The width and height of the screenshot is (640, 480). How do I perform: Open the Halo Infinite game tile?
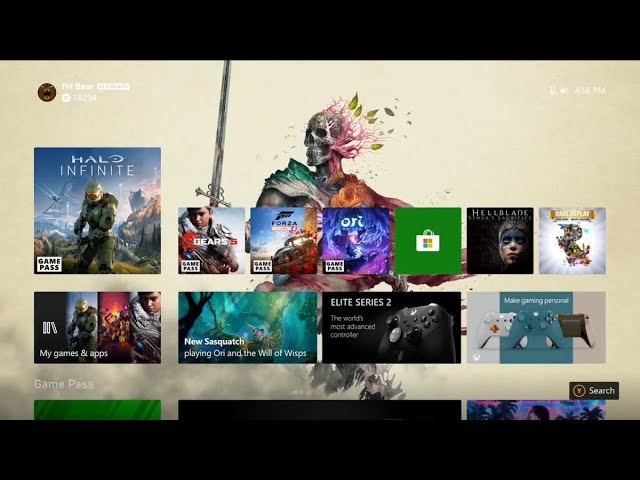point(97,211)
